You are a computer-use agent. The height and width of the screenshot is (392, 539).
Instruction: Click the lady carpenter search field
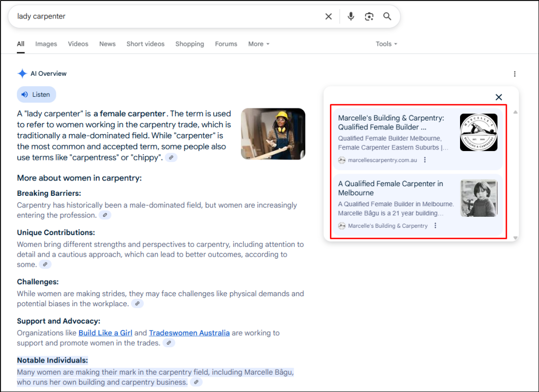[x=158, y=16]
